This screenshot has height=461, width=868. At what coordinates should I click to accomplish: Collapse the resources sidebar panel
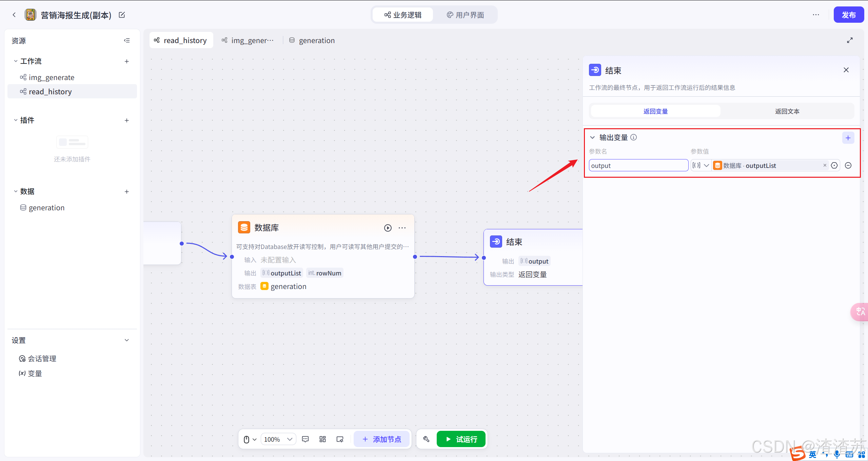127,40
